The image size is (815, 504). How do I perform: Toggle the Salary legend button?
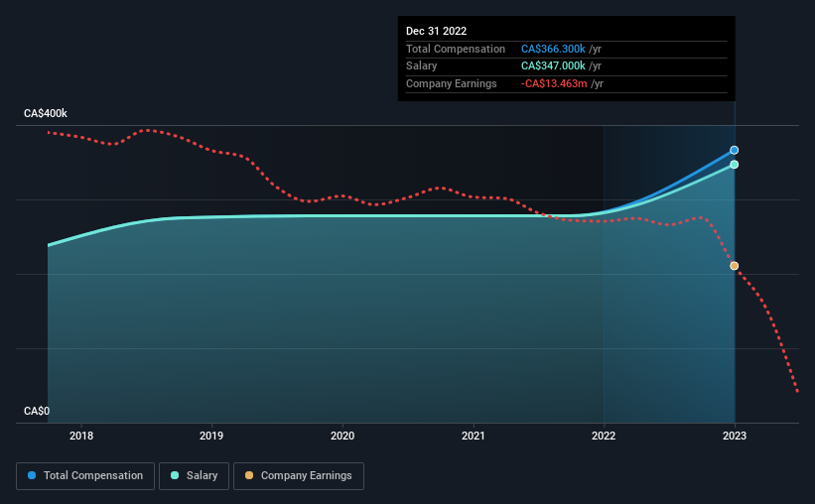pyautogui.click(x=194, y=476)
